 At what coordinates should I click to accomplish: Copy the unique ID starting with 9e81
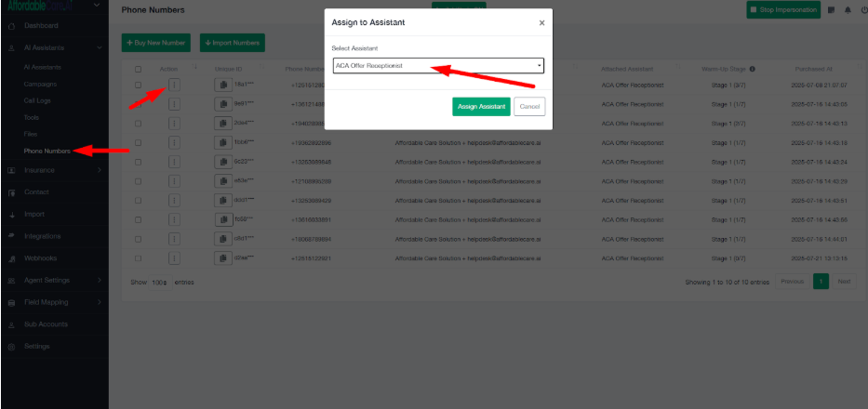point(224,104)
